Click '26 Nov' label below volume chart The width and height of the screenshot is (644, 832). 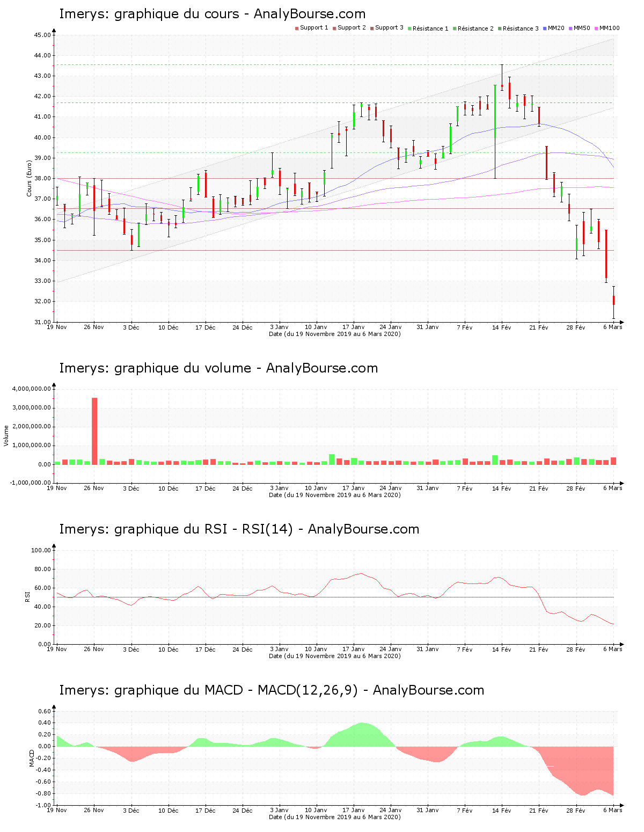[94, 488]
